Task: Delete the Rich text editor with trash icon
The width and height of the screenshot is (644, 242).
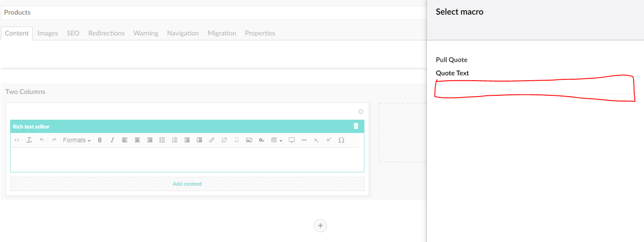Action: tap(356, 126)
